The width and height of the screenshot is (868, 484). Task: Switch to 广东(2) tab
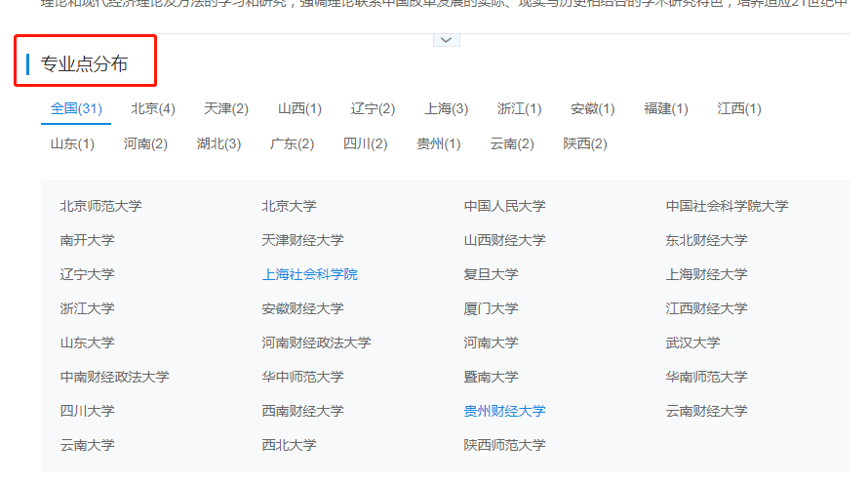[292, 144]
